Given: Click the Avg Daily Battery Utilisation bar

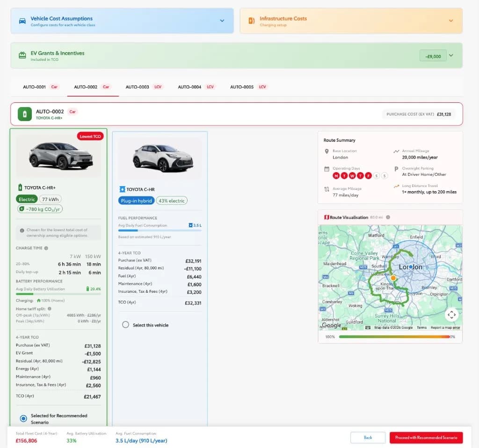Looking at the screenshot, I should click(58, 294).
